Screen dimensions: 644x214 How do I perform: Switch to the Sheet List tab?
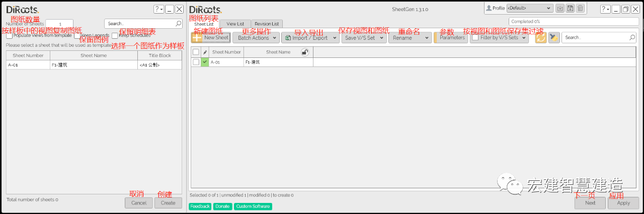click(204, 24)
